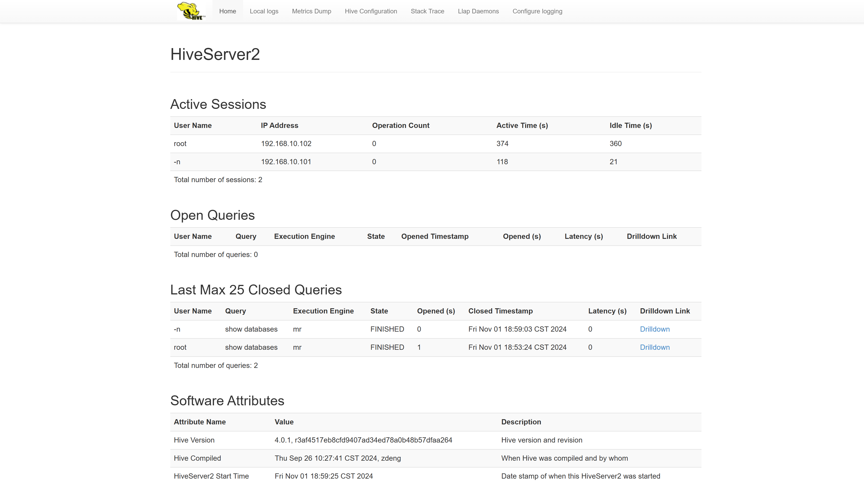Click Operation Count column header
This screenshot has width=864, height=504.
[401, 126]
